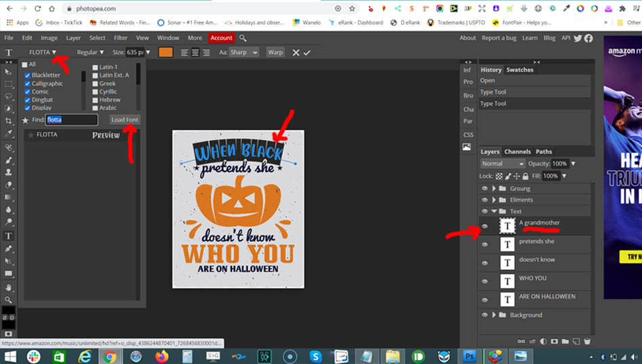This screenshot has height=364, width=642.
Task: Click the Load Font button
Action: tap(124, 120)
